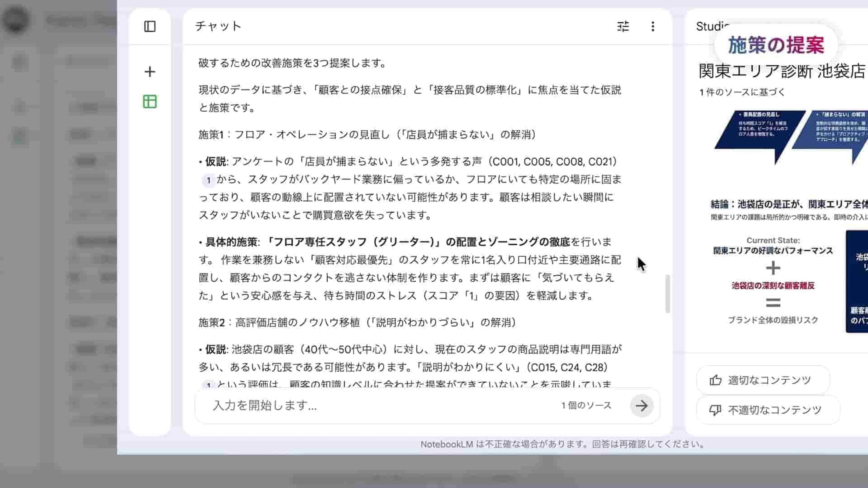
Task: Open the chat three-dot menu
Action: coord(653,26)
